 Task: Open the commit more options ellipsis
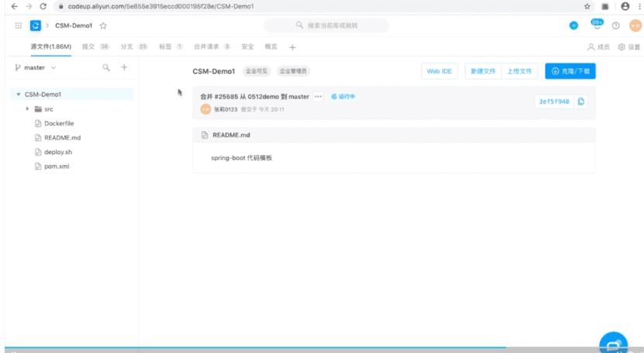point(318,96)
